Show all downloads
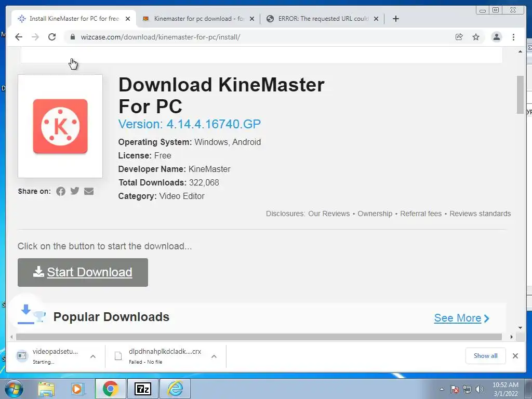This screenshot has width=532, height=399. (x=486, y=355)
